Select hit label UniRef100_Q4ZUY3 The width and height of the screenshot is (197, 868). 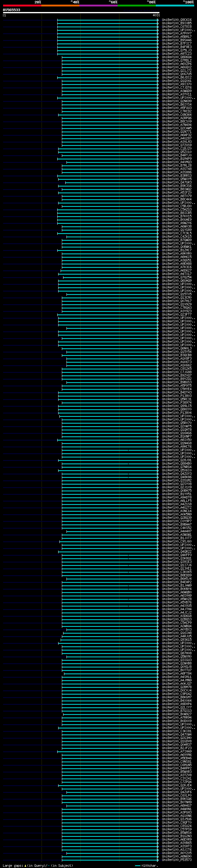point(177,474)
